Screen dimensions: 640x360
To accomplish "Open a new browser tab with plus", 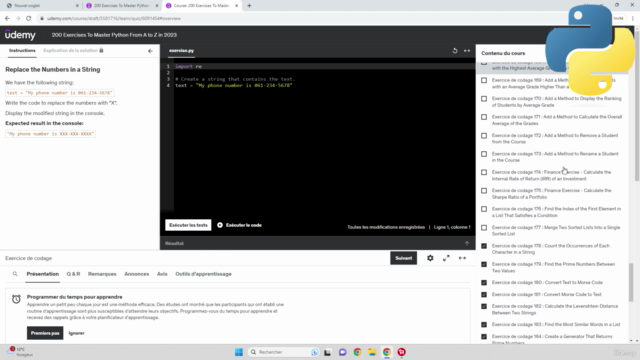I will 249,6.
